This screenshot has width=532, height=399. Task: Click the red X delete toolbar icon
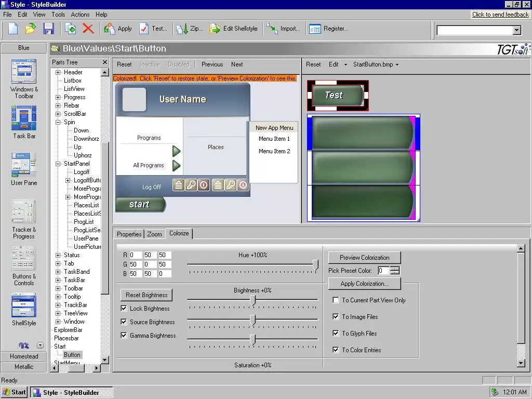click(x=88, y=29)
